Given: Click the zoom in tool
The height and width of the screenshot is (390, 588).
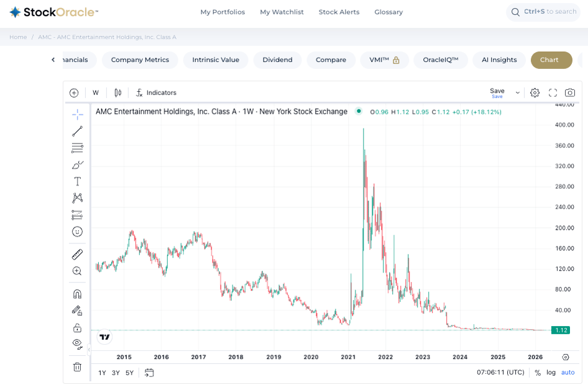Looking at the screenshot, I should 77,271.
